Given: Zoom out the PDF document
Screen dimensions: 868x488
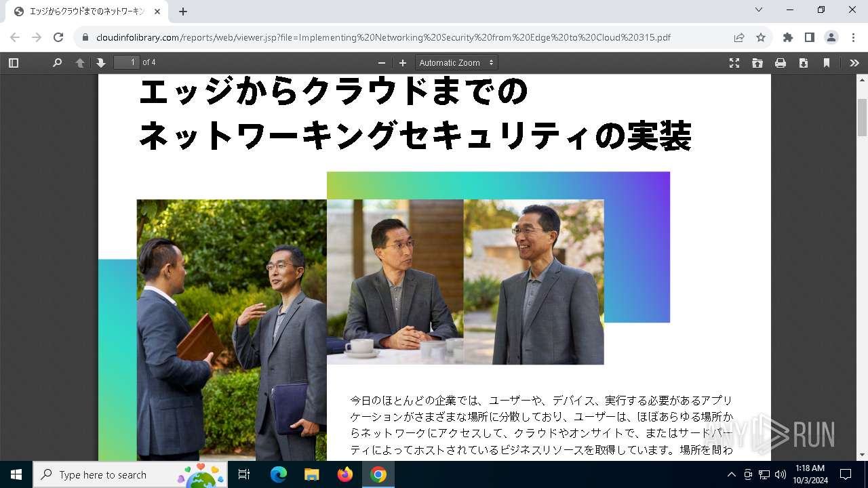Looking at the screenshot, I should coord(382,62).
